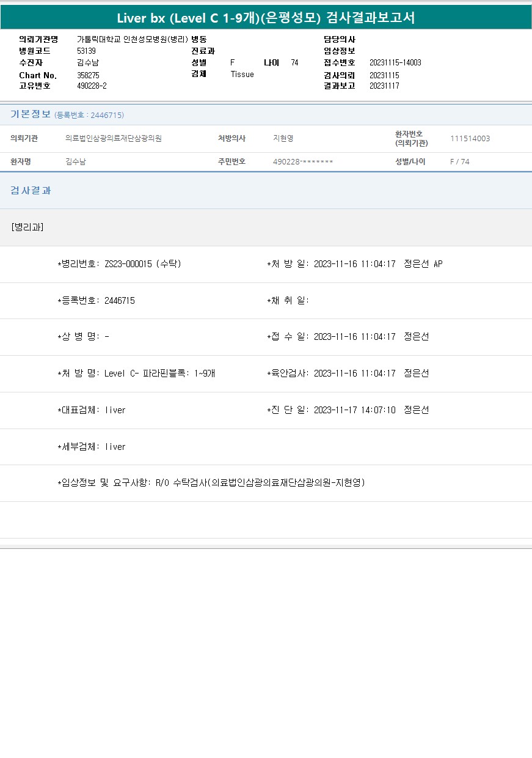Click the 대표검체 liver row
This screenshot has width=532, height=758.
click(91, 410)
